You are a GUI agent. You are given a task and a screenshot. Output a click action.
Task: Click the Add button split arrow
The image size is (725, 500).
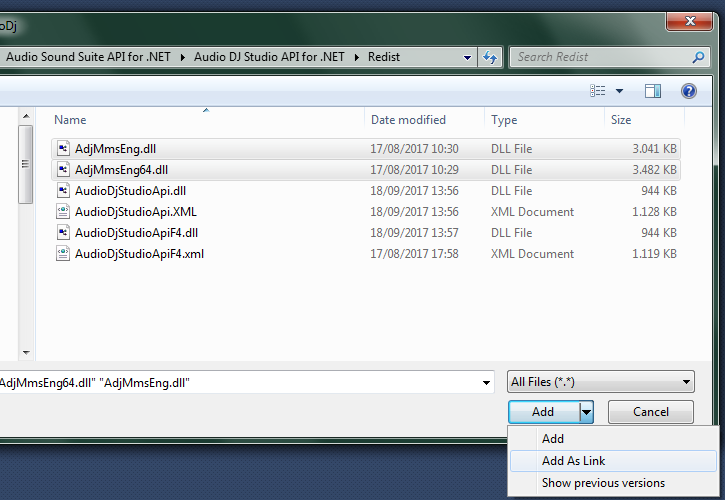point(587,411)
